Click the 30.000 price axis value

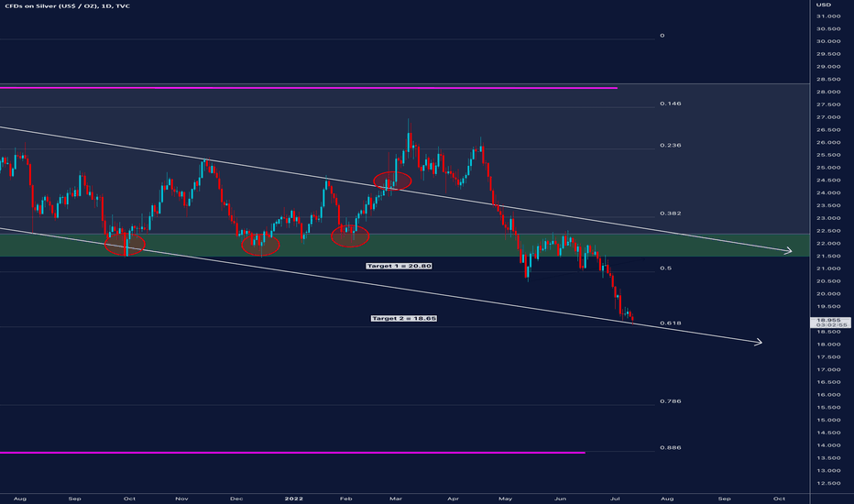pos(827,41)
